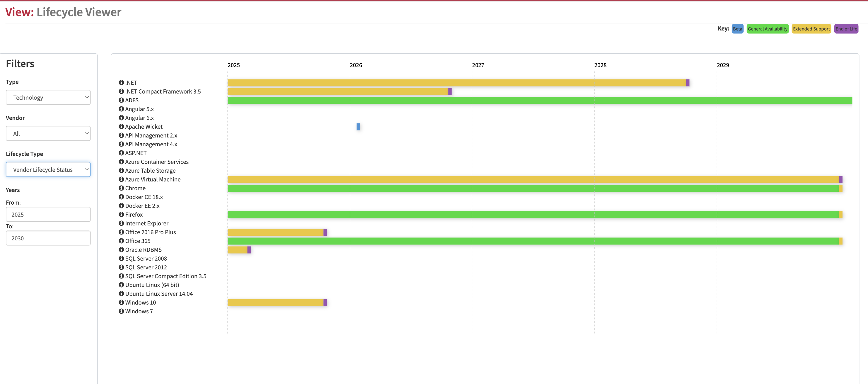The image size is (868, 384).
Task: Click the General Availability legend badge
Action: pos(767,29)
